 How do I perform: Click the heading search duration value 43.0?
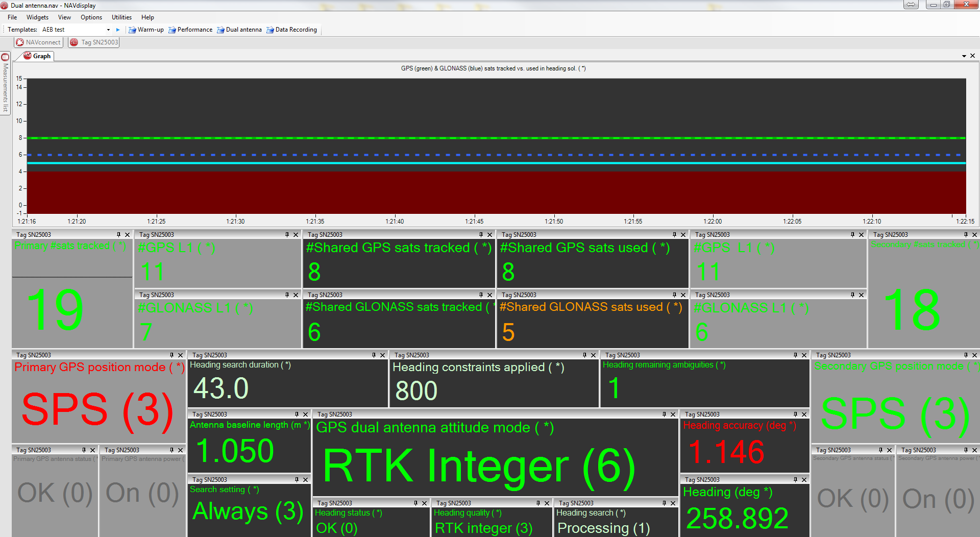pos(221,388)
